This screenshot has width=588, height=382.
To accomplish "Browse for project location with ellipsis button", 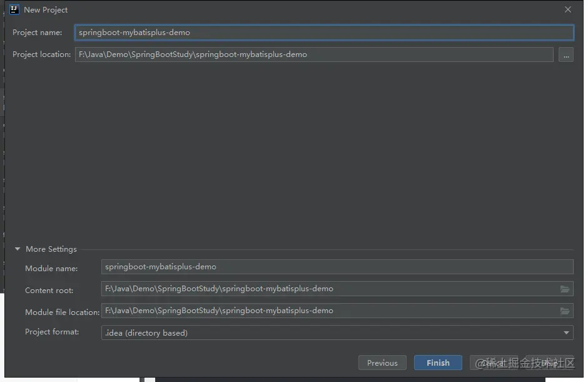I will (x=566, y=54).
